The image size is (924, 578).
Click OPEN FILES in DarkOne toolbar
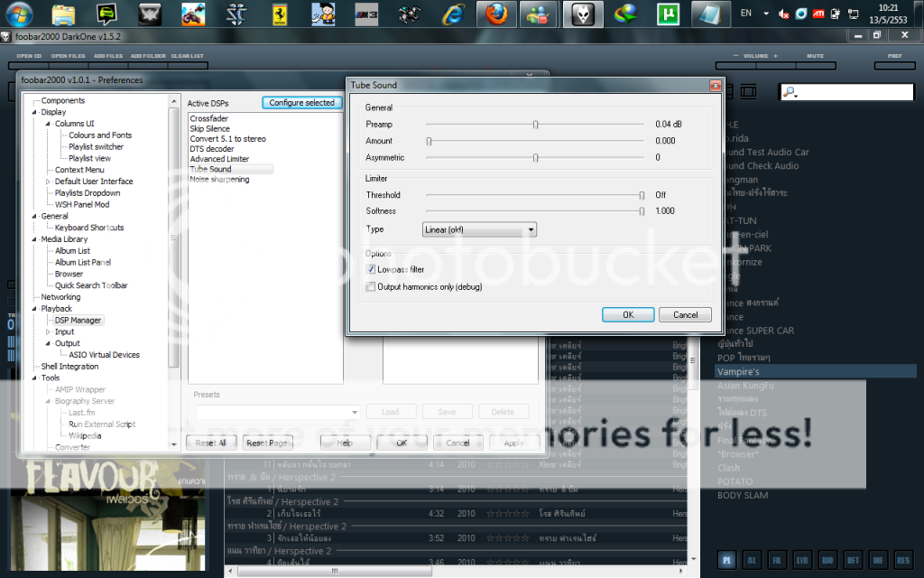coord(68,56)
